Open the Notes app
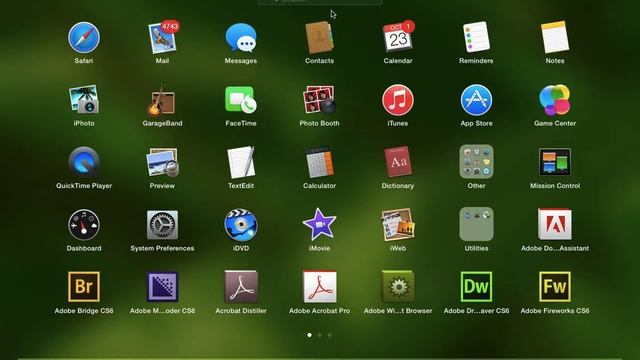This screenshot has height=360, width=640. click(x=555, y=38)
